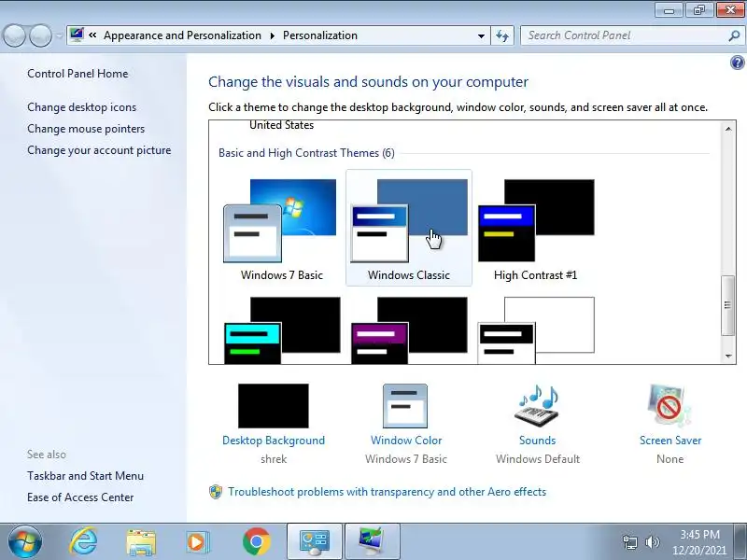
Task: Apply the Windows Classic theme
Action: [x=409, y=228]
